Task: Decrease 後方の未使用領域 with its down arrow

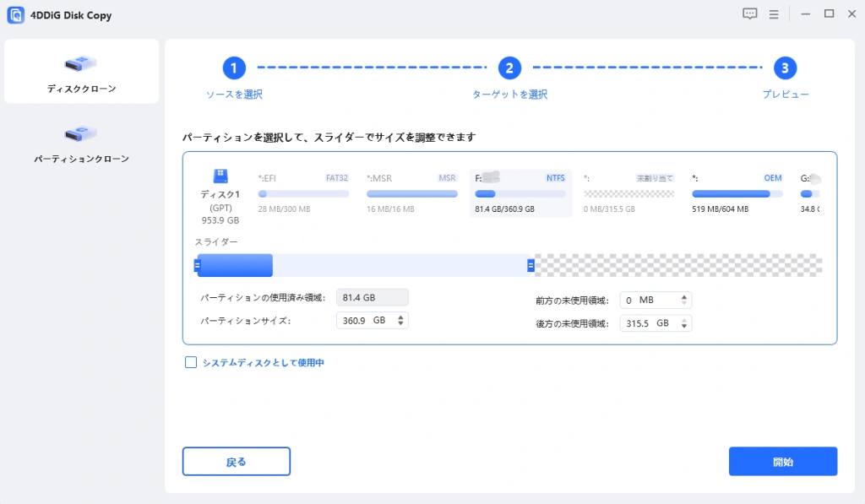Action: coord(684,326)
